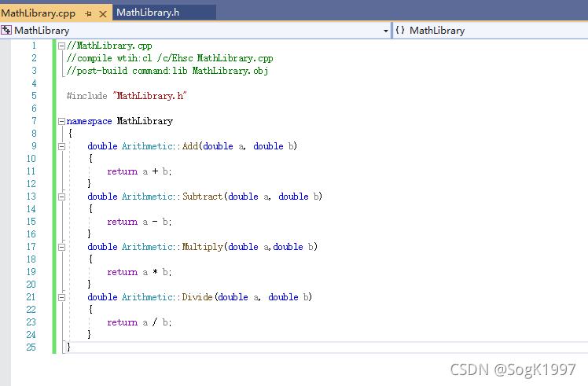Click the namespace keyword on line 7
The width and height of the screenshot is (588, 386).
89,121
